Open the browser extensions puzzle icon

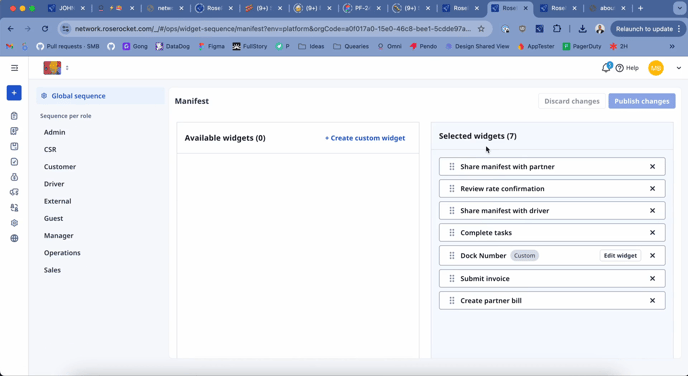pyautogui.click(x=557, y=29)
